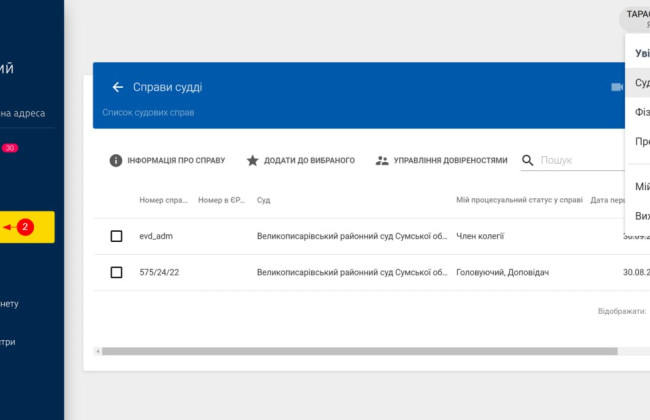Sort by Номер справи column header
This screenshot has height=420, width=650.
point(164,201)
